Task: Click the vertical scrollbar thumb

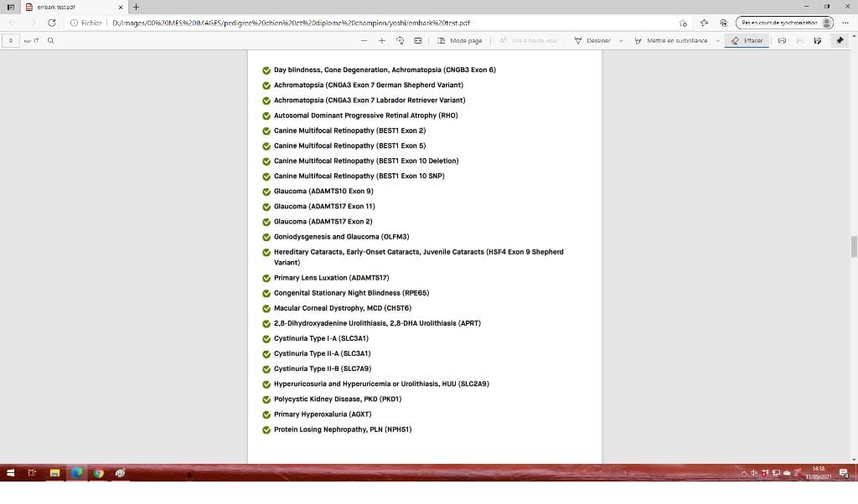Action: click(x=854, y=246)
